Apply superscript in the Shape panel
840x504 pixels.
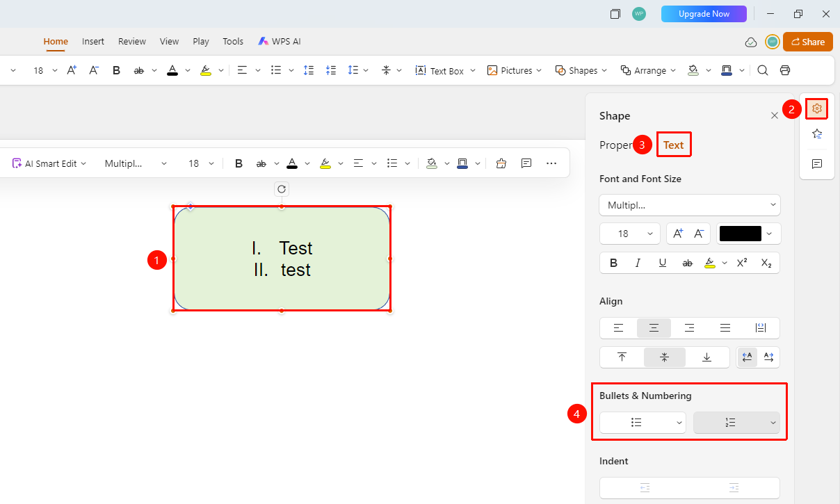[742, 263]
